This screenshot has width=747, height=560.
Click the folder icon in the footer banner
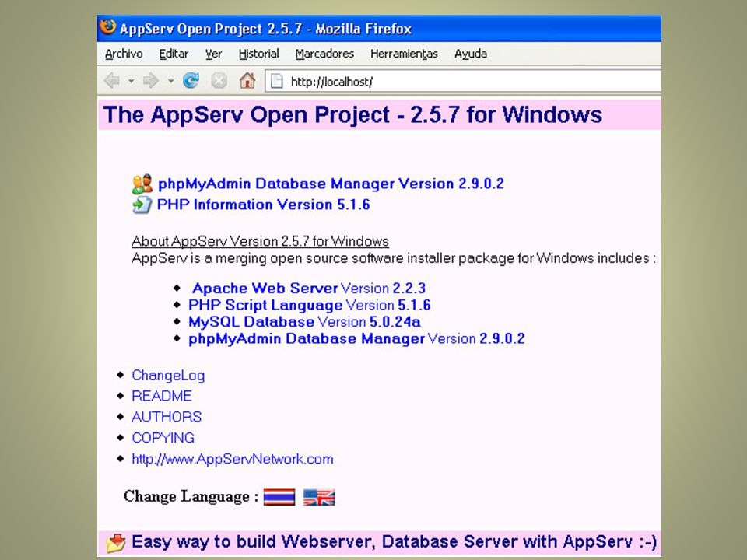116,543
